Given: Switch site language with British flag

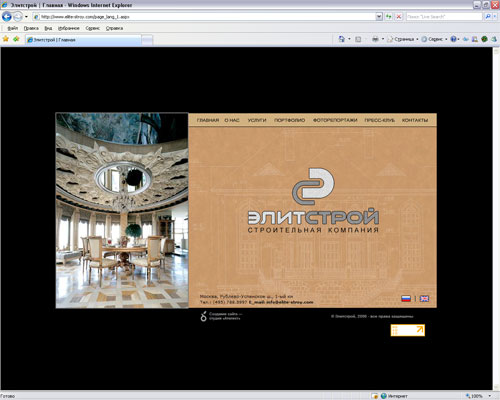Looking at the screenshot, I should (424, 299).
